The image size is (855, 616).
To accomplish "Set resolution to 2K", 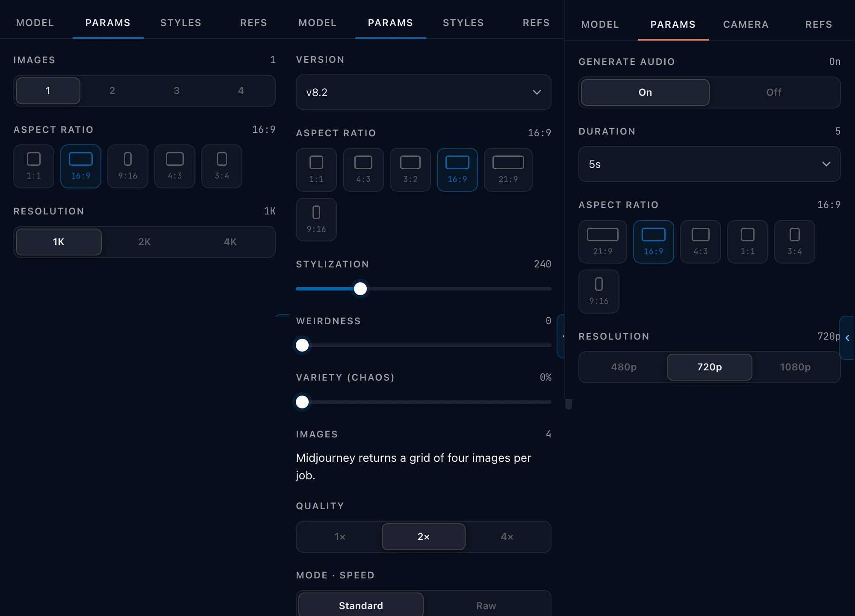I will coord(144,242).
